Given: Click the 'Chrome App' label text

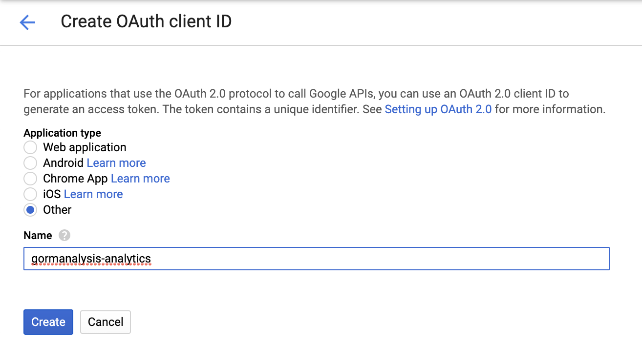Looking at the screenshot, I should point(75,179).
